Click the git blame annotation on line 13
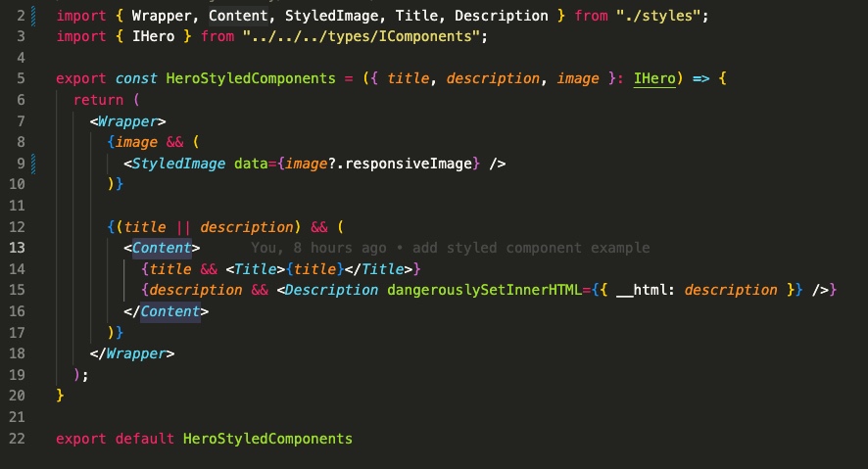Screen dimensions: 868x469 click(x=450, y=248)
